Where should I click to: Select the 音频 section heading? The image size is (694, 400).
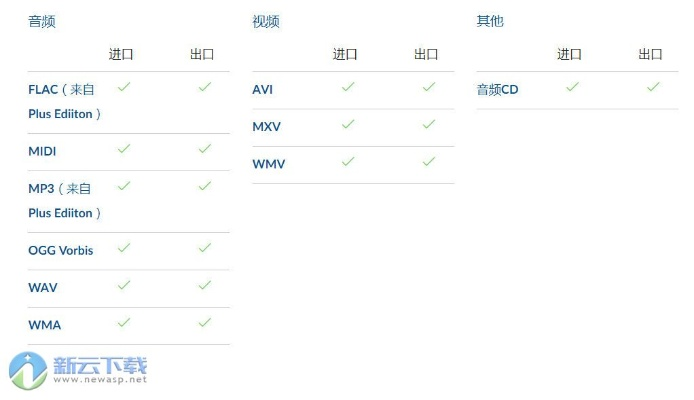point(42,21)
